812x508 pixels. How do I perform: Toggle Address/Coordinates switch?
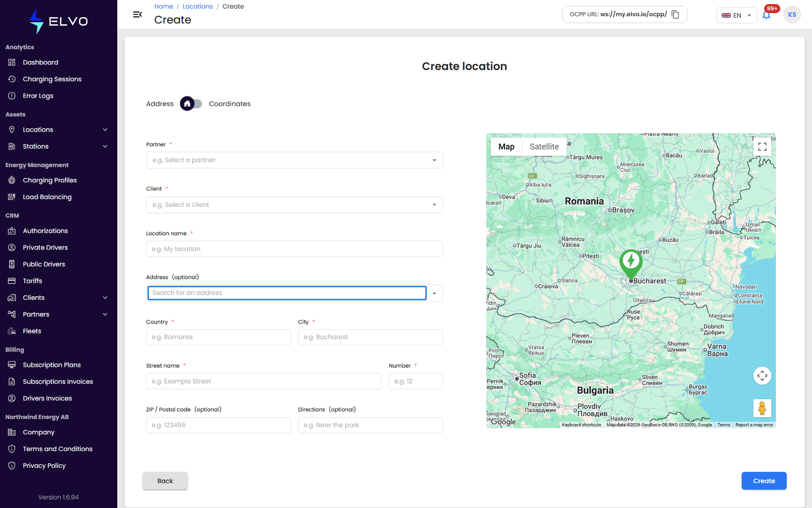[191, 104]
